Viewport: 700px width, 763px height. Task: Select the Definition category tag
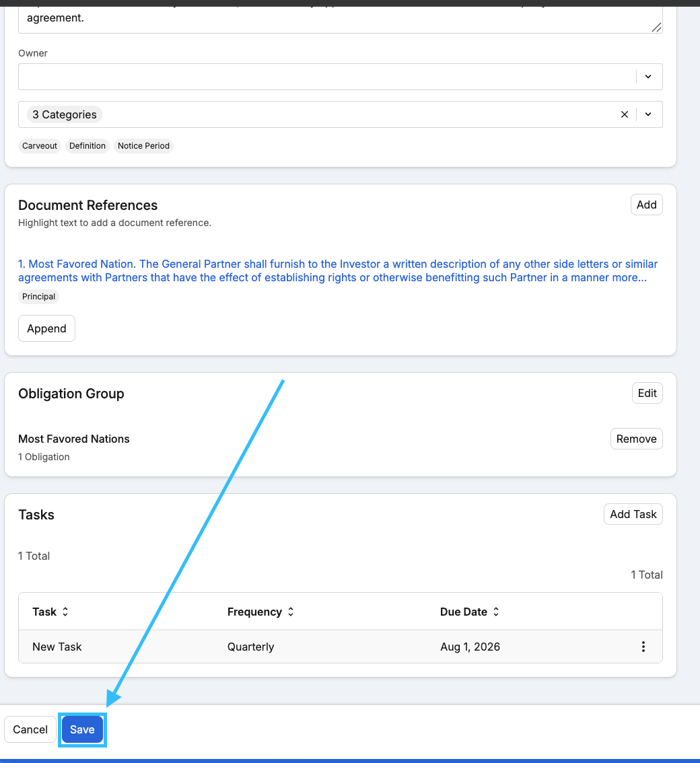click(87, 145)
